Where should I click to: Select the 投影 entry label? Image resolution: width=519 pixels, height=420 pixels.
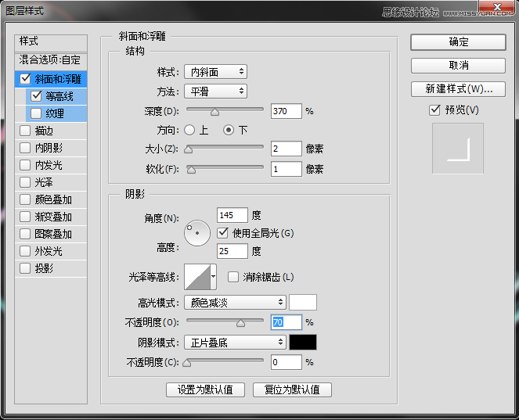(x=44, y=268)
